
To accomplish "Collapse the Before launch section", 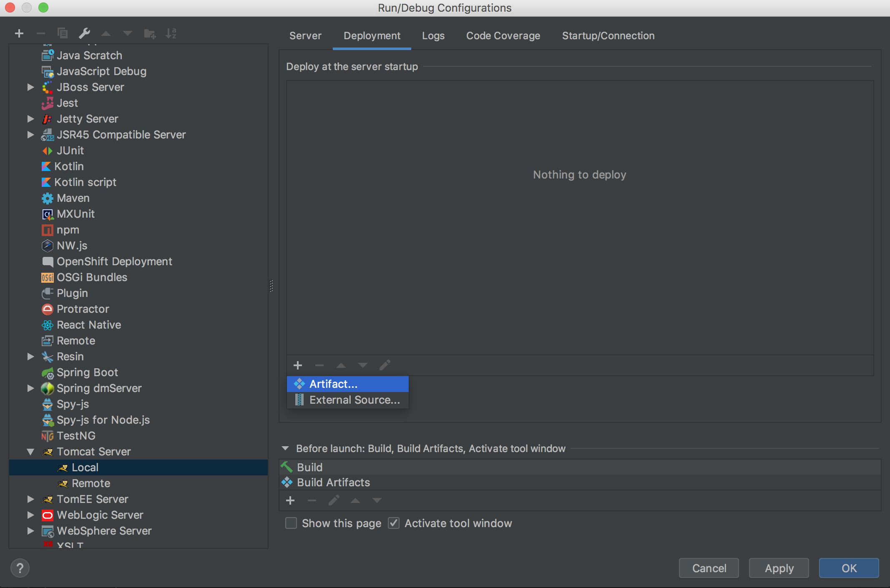I will [x=285, y=448].
